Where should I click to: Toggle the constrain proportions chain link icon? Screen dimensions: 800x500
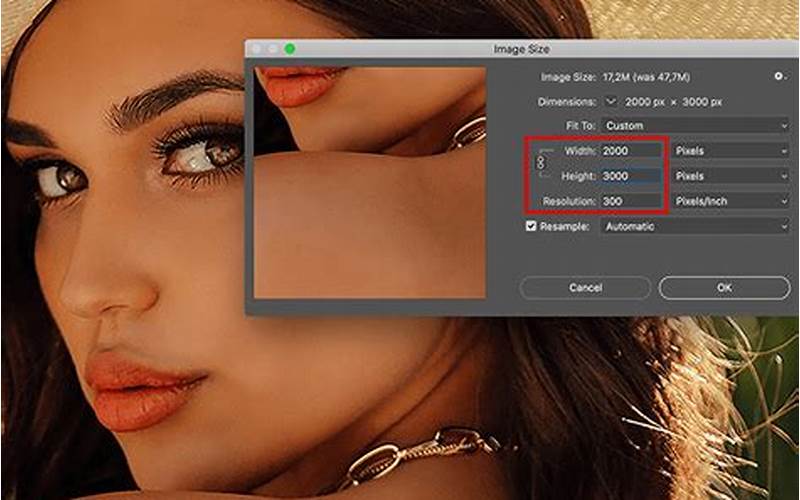click(x=541, y=163)
